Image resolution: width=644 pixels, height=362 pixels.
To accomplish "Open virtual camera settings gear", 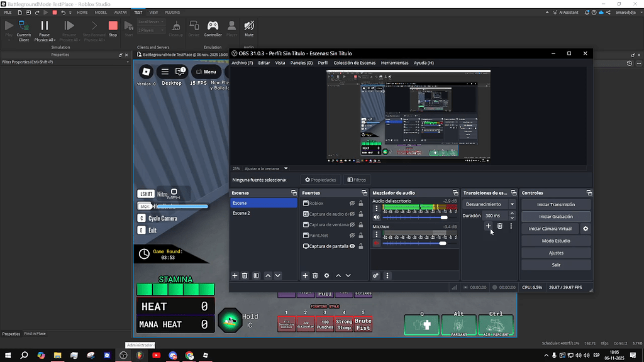I will tap(586, 229).
